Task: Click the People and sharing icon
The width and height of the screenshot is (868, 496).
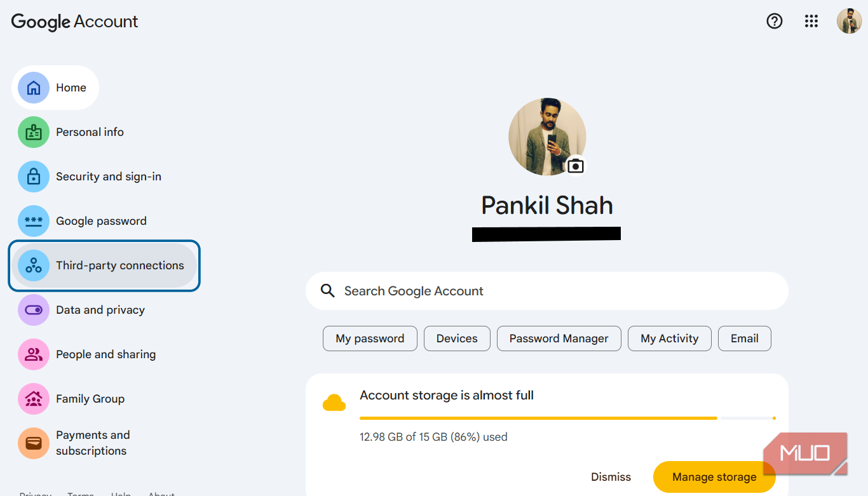Action: tap(34, 354)
